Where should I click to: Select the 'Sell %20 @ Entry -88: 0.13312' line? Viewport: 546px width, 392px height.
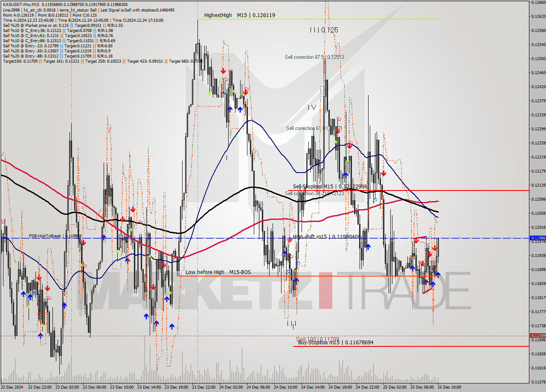point(58,56)
